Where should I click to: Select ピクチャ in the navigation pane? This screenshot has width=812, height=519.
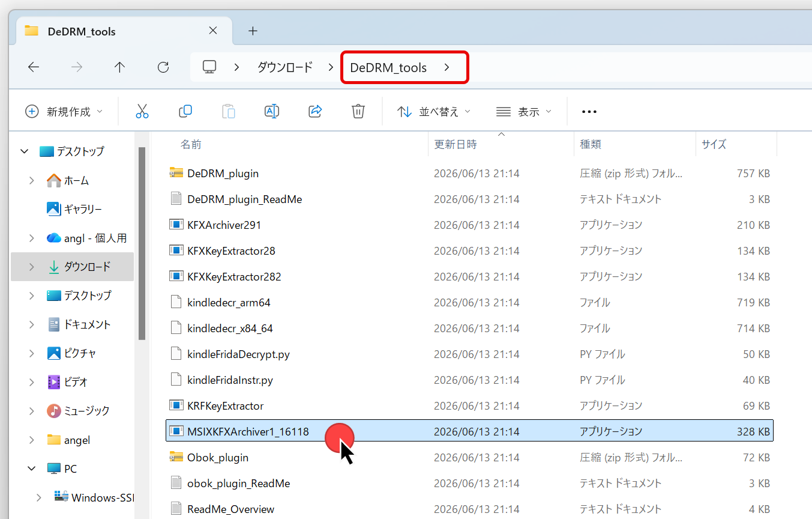click(80, 353)
